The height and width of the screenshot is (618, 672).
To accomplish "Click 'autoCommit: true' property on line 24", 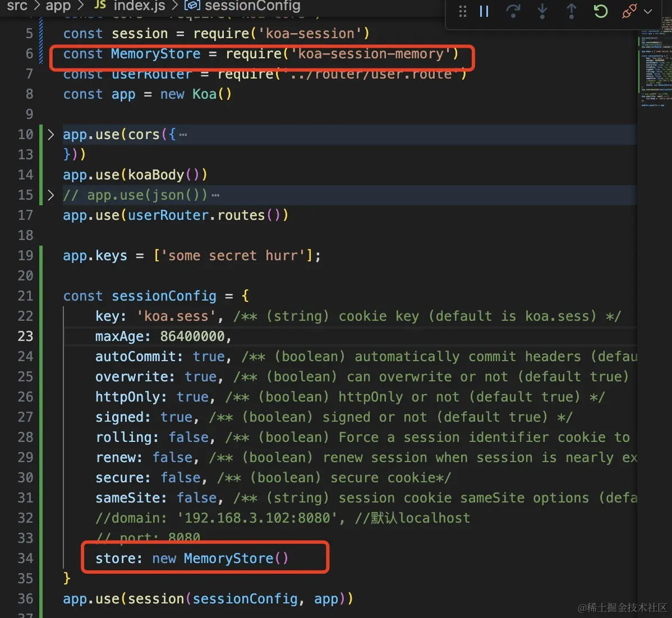I will 160,357.
